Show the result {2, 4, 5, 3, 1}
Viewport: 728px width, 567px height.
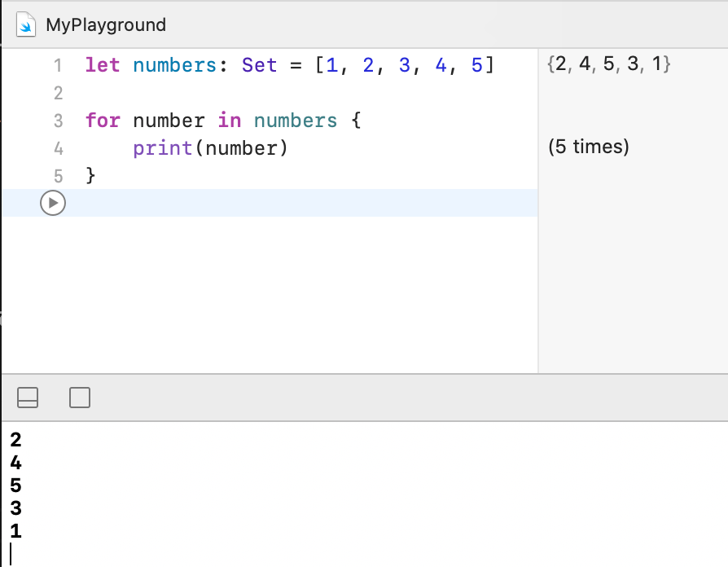pos(609,65)
